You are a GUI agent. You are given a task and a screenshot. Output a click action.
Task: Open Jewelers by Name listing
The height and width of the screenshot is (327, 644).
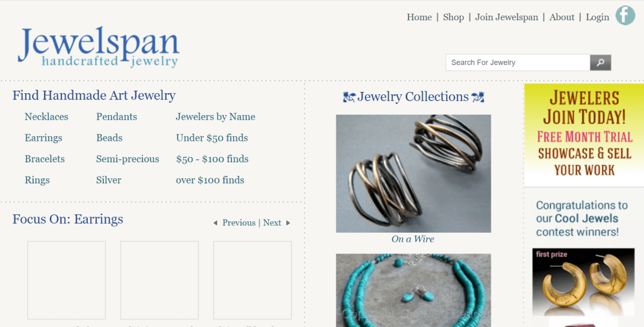pyautogui.click(x=216, y=117)
